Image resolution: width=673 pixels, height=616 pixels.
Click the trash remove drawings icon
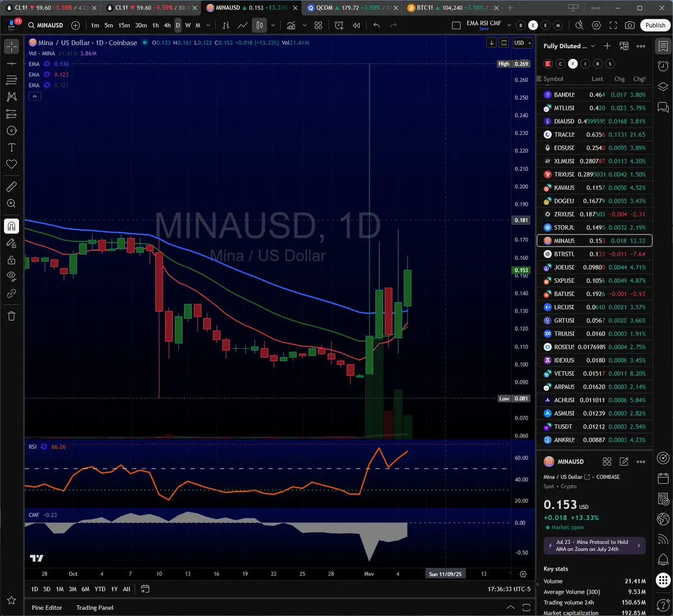(11, 316)
